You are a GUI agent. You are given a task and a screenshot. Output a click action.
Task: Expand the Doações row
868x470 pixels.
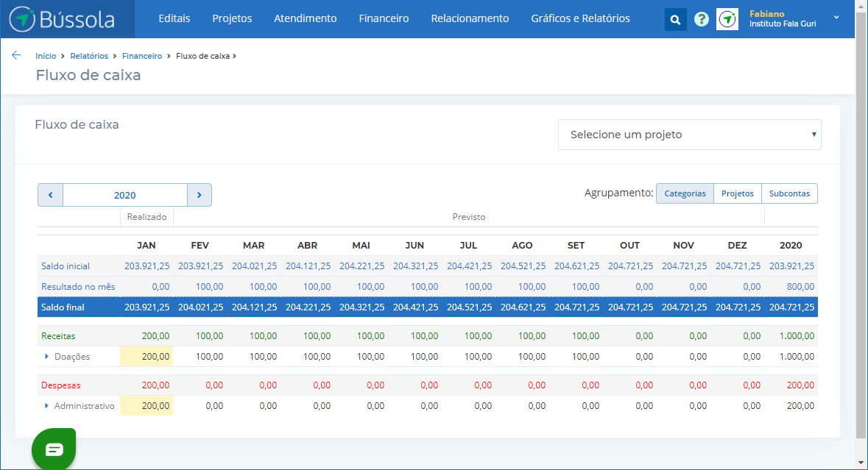(46, 357)
